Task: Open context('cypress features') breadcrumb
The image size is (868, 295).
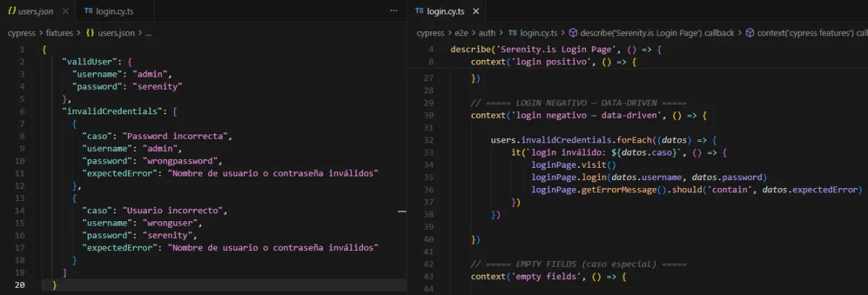Action: coord(812,33)
